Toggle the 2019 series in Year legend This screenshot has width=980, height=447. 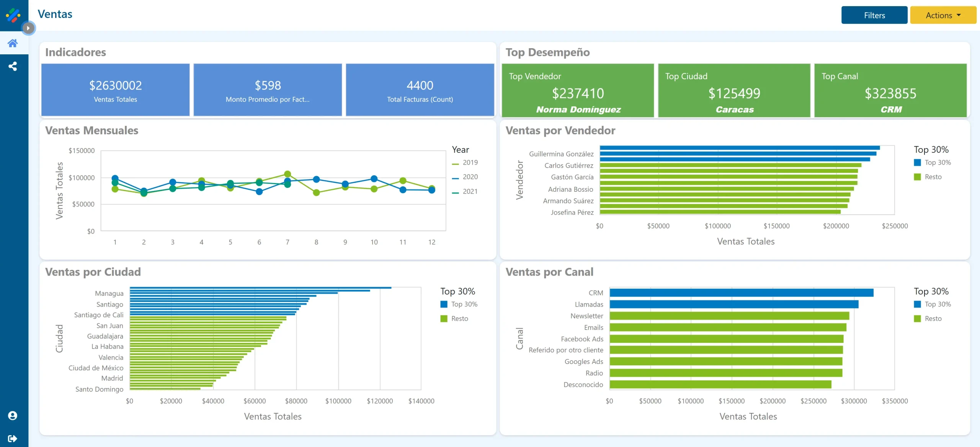tap(469, 163)
